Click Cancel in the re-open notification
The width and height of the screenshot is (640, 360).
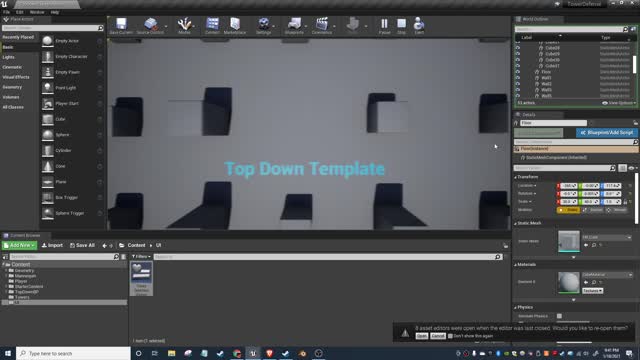438,336
